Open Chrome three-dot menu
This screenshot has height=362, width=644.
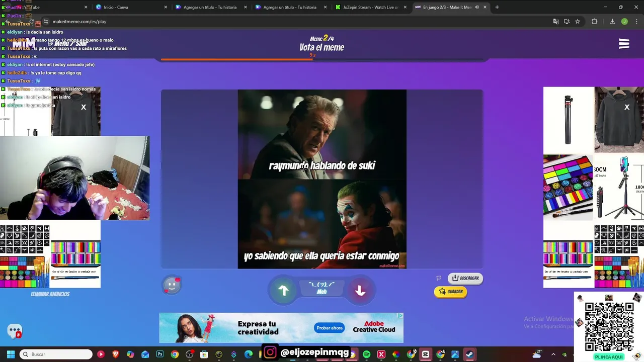(636, 22)
